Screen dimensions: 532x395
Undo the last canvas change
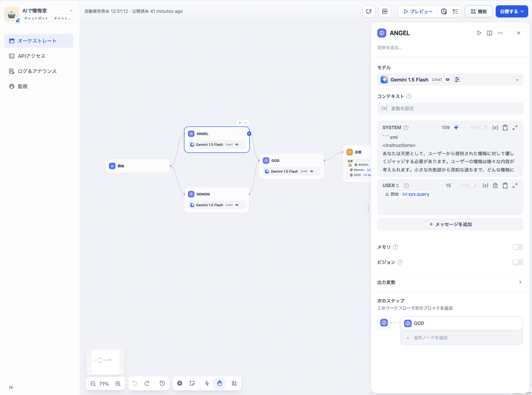tap(135, 383)
